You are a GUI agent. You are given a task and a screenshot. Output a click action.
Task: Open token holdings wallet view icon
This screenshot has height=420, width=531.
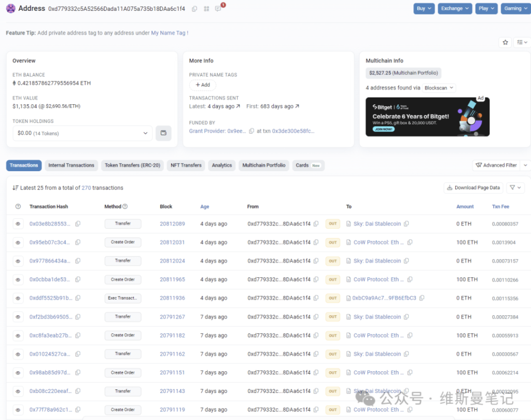tap(163, 133)
